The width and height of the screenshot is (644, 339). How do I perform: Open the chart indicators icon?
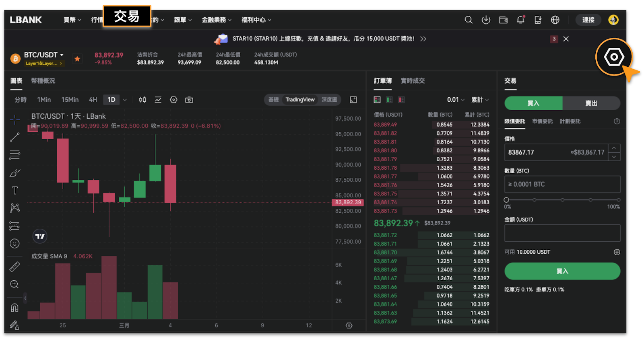158,100
